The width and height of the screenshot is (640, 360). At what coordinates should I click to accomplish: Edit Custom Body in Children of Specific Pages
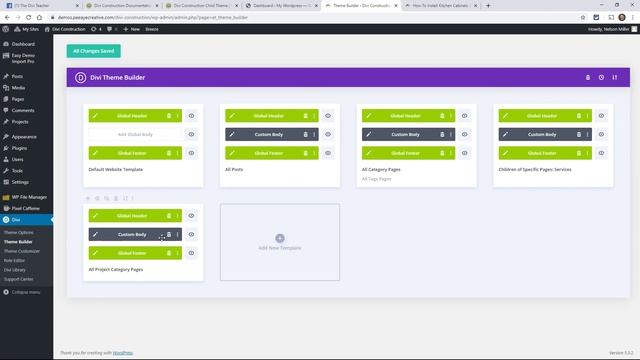pyautogui.click(x=505, y=134)
